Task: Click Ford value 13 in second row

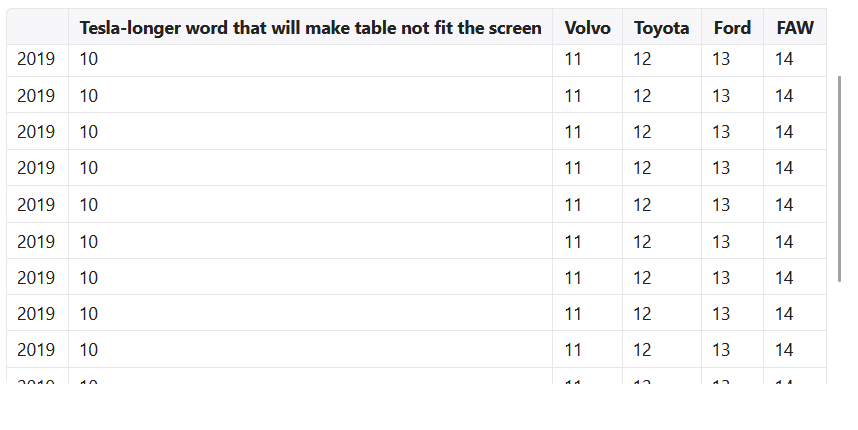Action: [x=721, y=96]
